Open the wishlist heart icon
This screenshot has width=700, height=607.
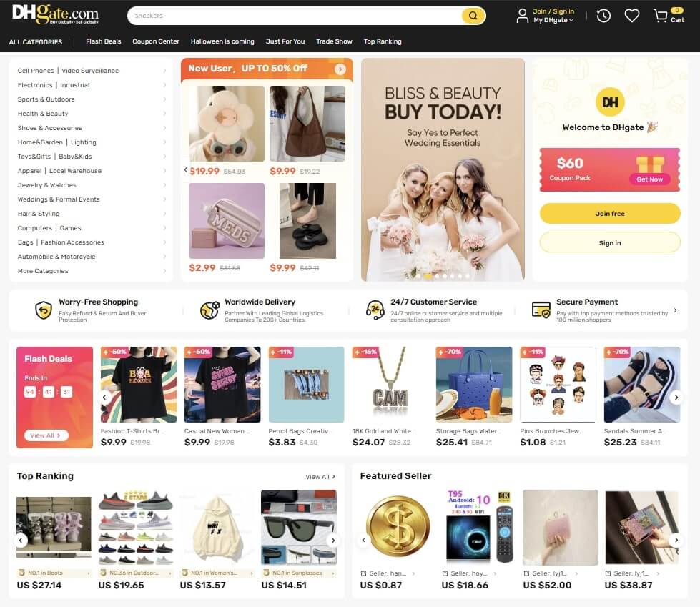tap(631, 16)
